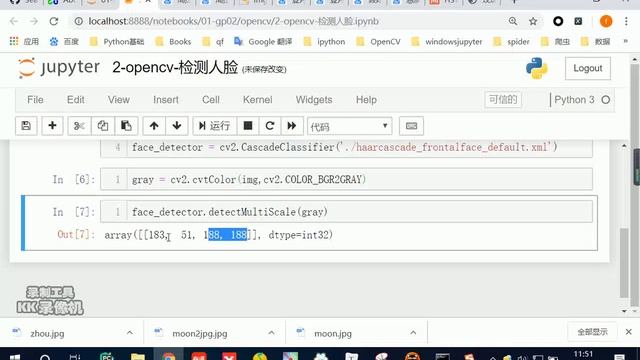640x360 pixels.
Task: Click the browser address bar URL
Action: coord(233,21)
